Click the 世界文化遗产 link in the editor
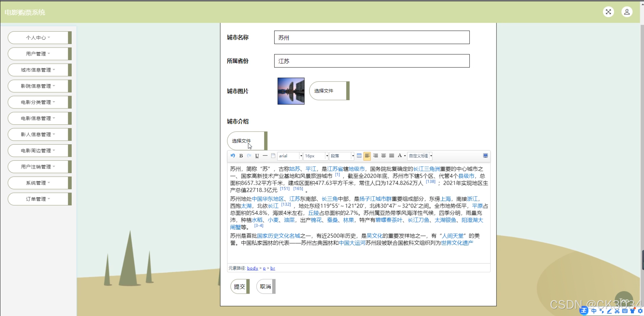This screenshot has width=644, height=316. 457,243
